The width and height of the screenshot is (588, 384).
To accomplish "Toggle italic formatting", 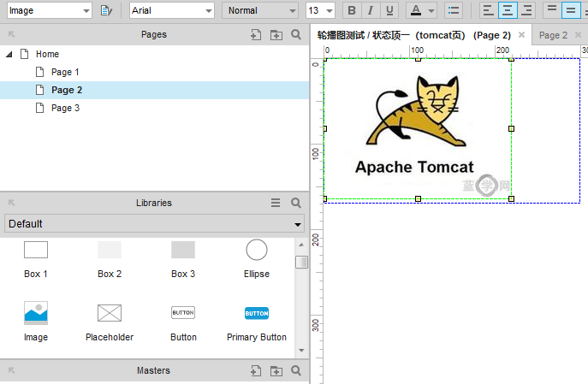I will click(371, 10).
